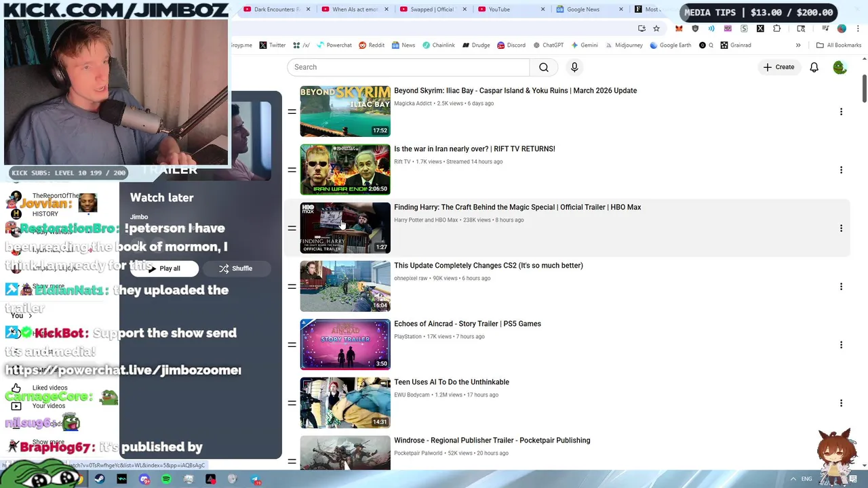The image size is (868, 488).
Task: Open the Grainrad bookmark
Action: [x=736, y=45]
